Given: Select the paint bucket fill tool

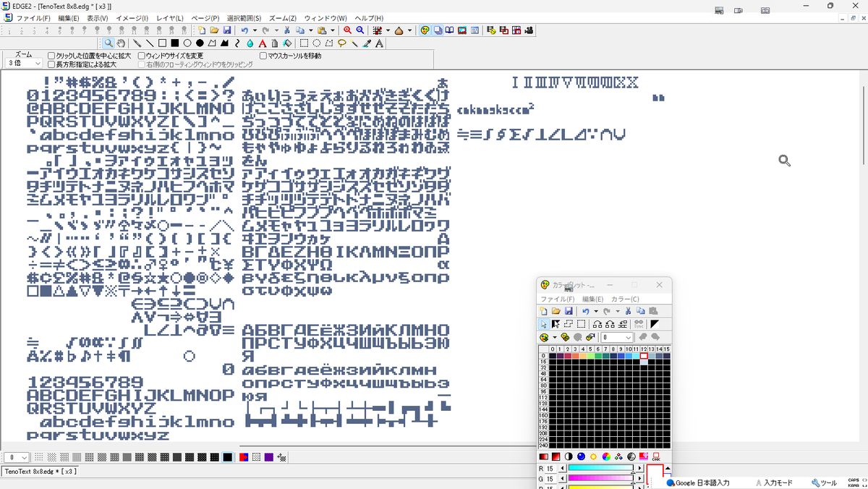Looking at the screenshot, I should pos(287,43).
